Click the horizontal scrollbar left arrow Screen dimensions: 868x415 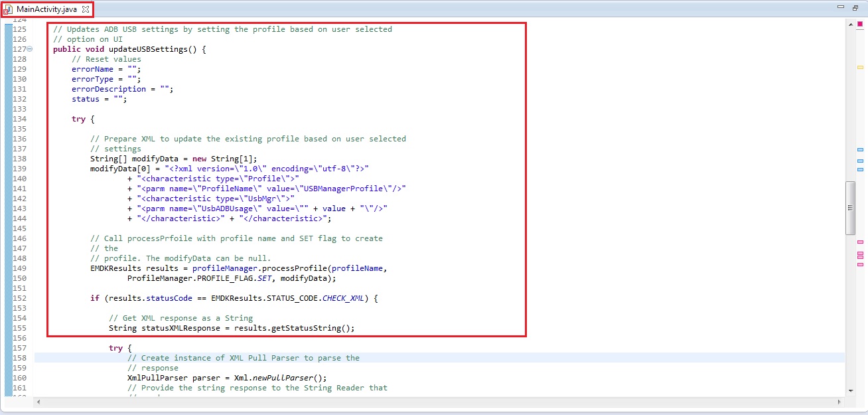coord(38,402)
